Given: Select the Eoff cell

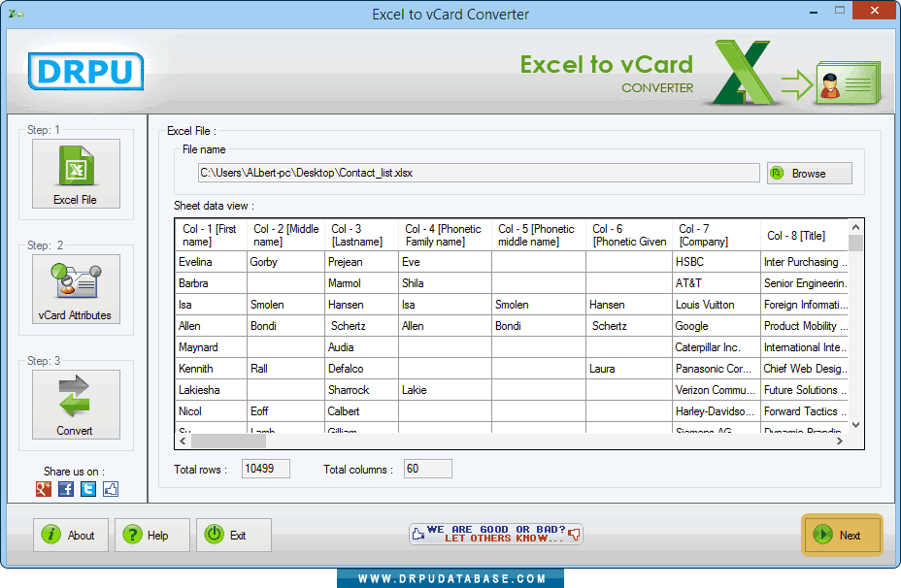Looking at the screenshot, I should 285,410.
